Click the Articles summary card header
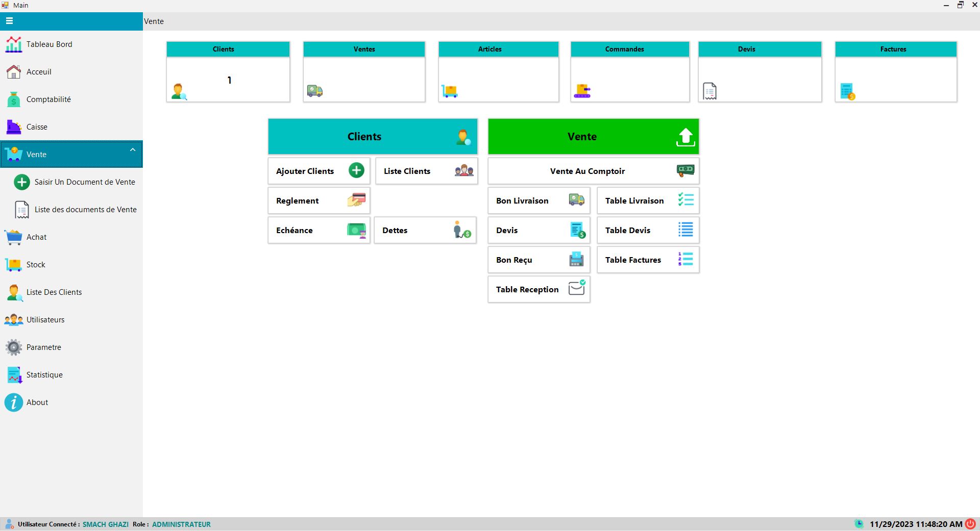This screenshot has width=980, height=531. tap(499, 49)
